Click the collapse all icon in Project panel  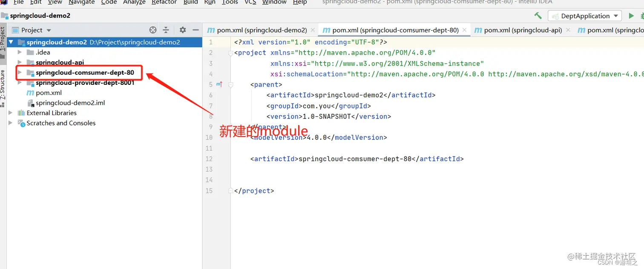click(166, 30)
